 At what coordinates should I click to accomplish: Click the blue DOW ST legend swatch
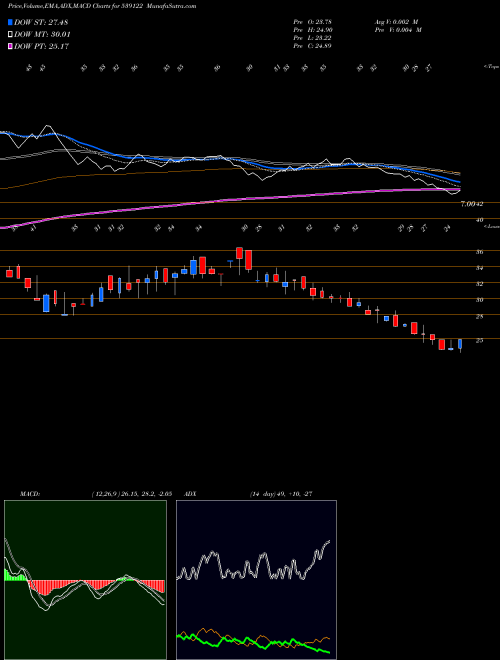[x=10, y=22]
